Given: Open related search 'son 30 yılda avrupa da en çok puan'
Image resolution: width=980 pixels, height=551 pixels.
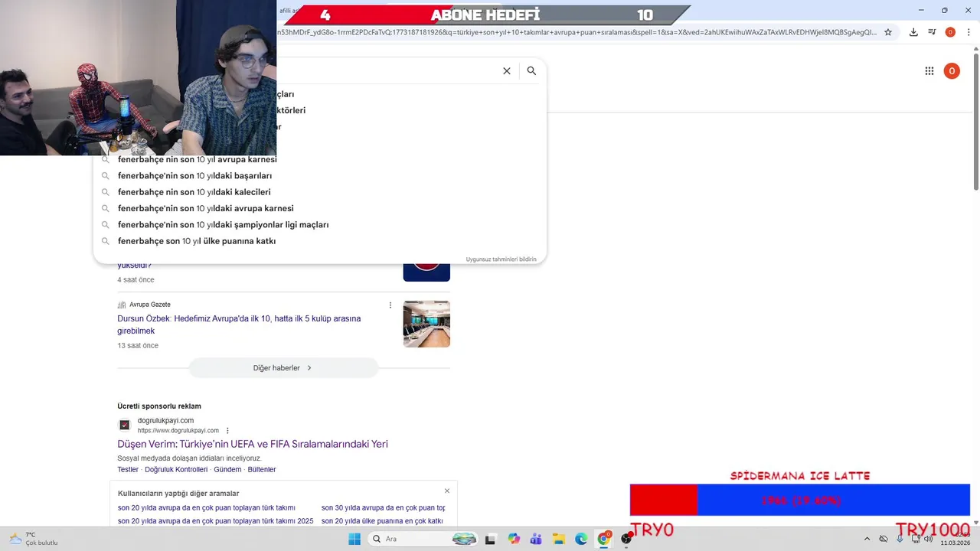Looking at the screenshot, I should tap(383, 508).
